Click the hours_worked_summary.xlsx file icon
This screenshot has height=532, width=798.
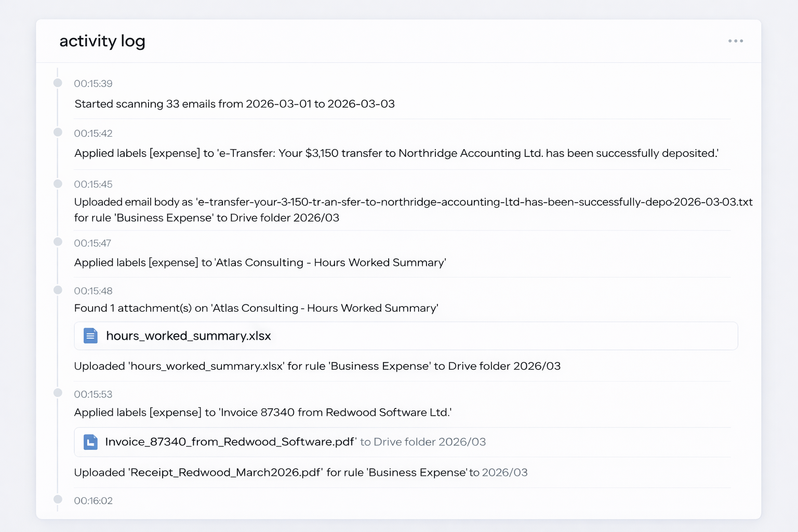[x=90, y=336]
